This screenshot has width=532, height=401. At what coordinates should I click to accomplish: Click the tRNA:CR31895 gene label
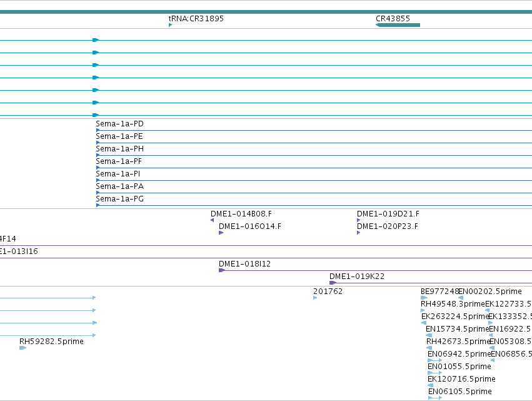pyautogui.click(x=196, y=19)
